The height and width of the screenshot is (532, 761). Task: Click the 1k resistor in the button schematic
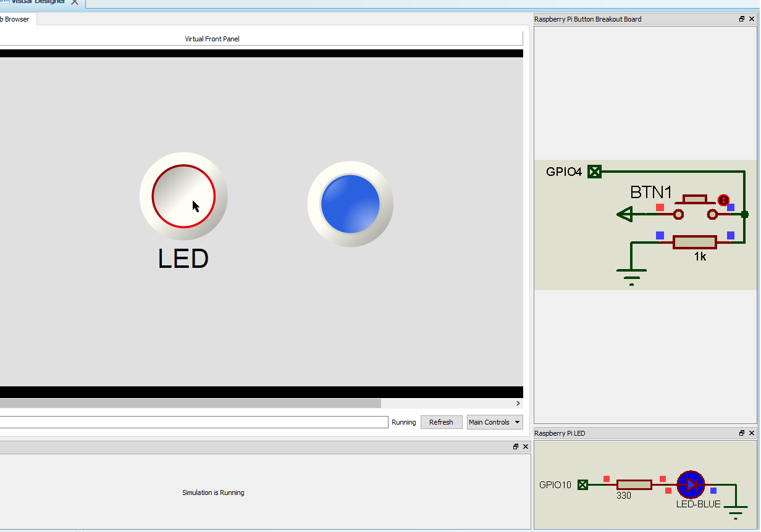tap(695, 242)
